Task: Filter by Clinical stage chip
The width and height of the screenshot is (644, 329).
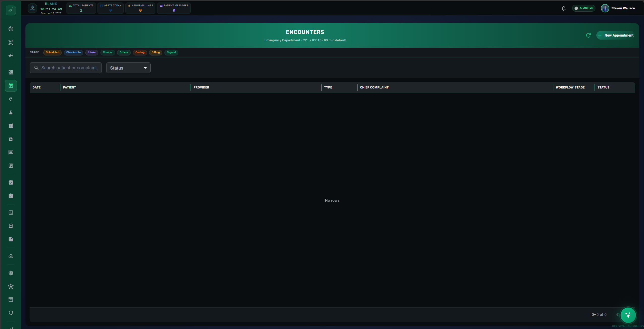Action: [108, 52]
